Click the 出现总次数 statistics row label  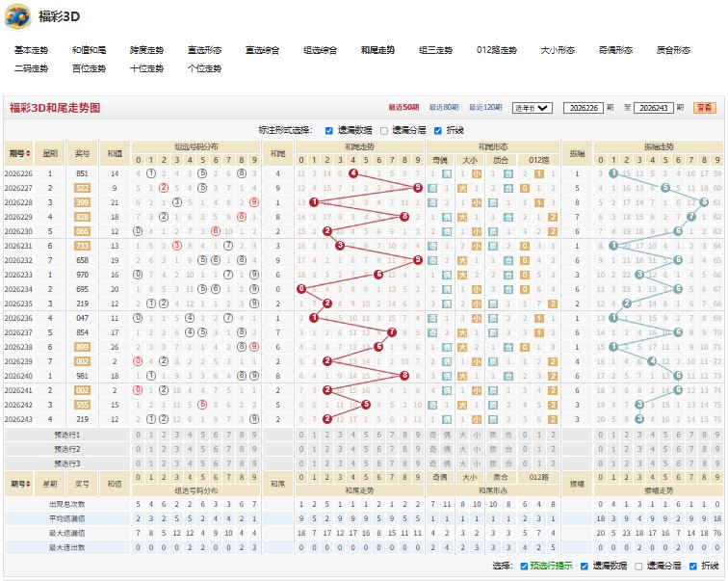pyautogui.click(x=67, y=504)
